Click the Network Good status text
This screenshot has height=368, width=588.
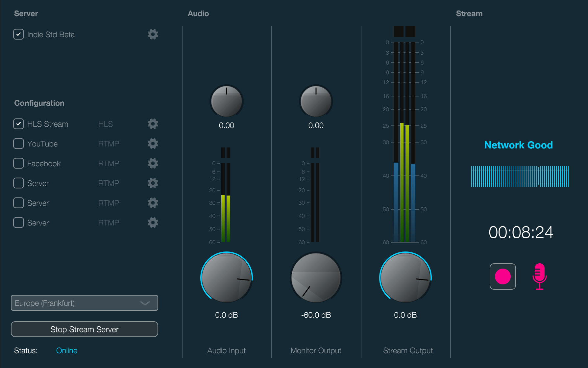pyautogui.click(x=519, y=145)
